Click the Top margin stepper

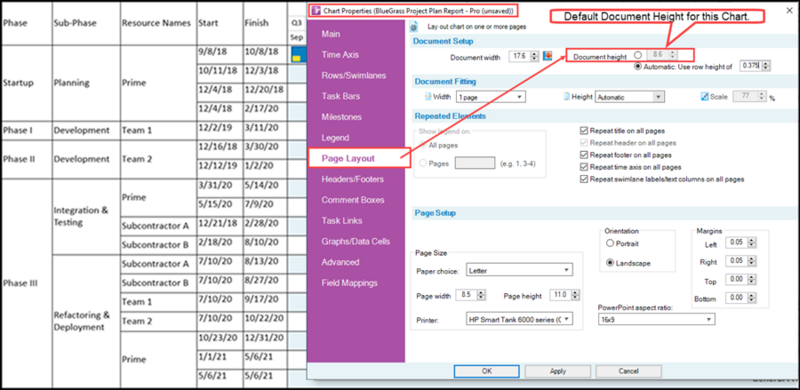[x=752, y=281]
